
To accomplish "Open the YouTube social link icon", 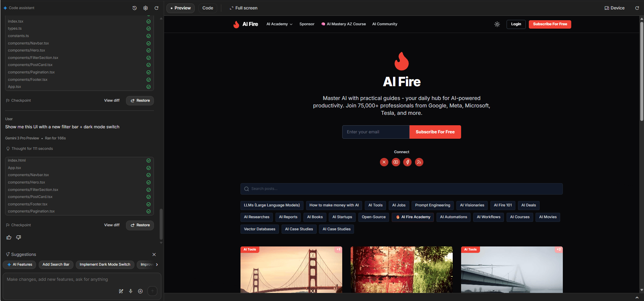I will click(x=396, y=162).
